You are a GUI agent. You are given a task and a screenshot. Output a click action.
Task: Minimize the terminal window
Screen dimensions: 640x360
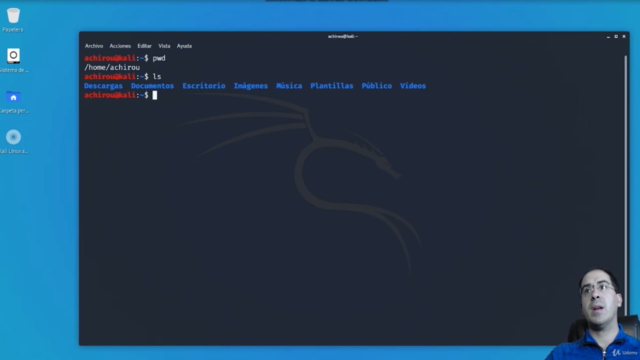point(608,37)
